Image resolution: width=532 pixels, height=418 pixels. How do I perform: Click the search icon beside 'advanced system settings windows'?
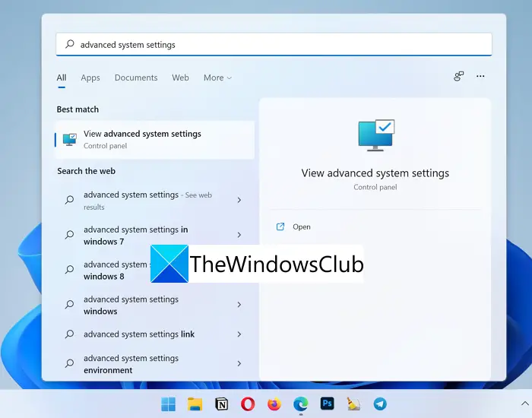coord(70,305)
